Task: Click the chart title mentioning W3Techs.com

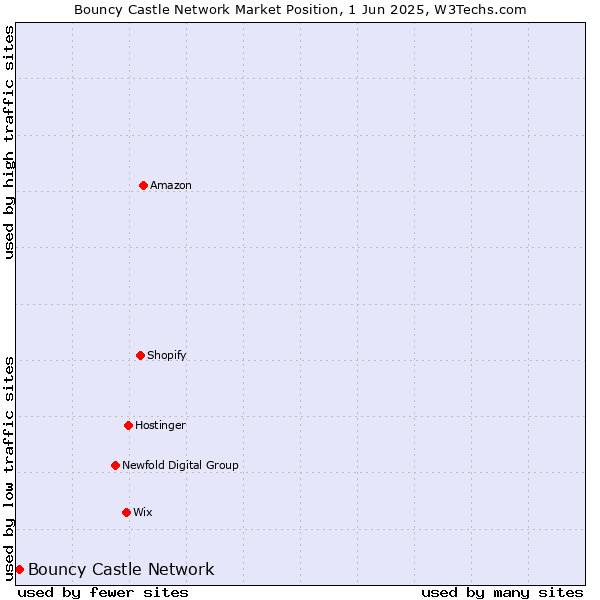Action: 300,10
